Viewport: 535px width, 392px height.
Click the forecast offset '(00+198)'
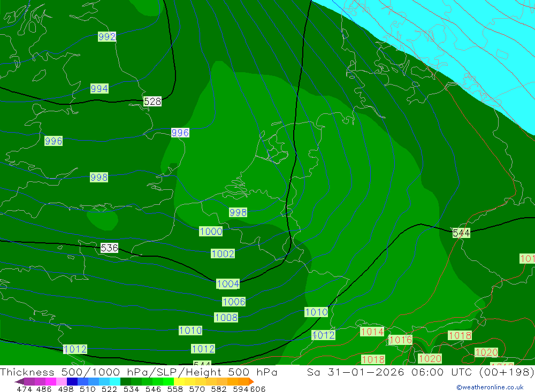tap(506, 372)
